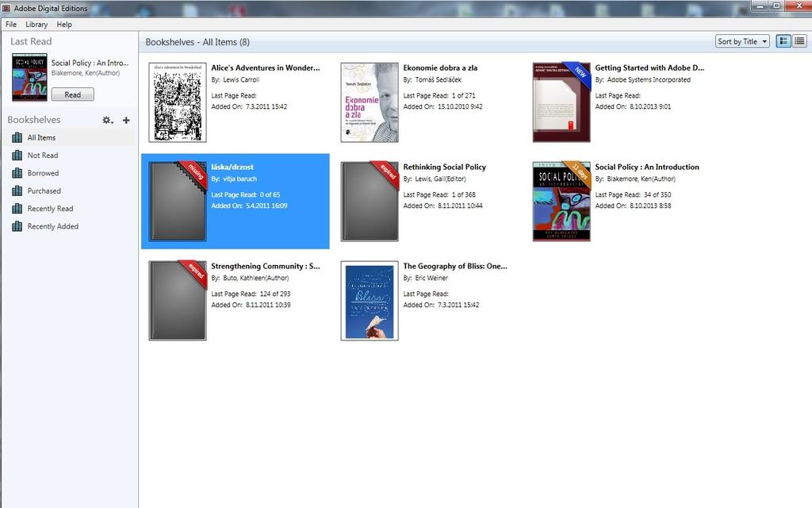
Task: Click the Recently Read bookshelf label
Action: pyautogui.click(x=50, y=209)
